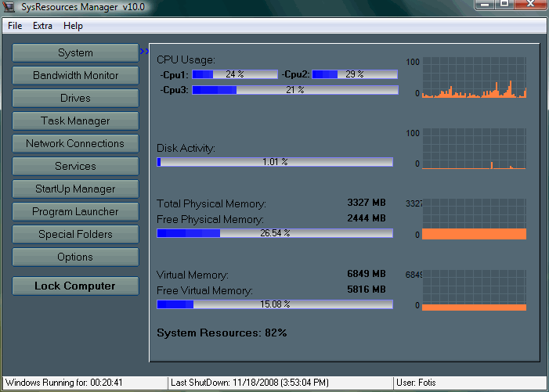
Task: Click the 'System Resources: 82%' text
Action: click(222, 333)
